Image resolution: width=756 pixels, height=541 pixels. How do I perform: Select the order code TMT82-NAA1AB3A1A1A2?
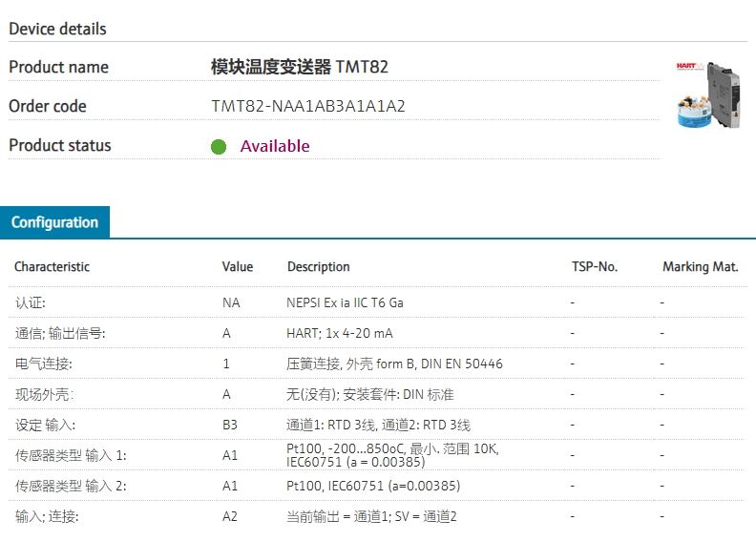pyautogui.click(x=308, y=106)
